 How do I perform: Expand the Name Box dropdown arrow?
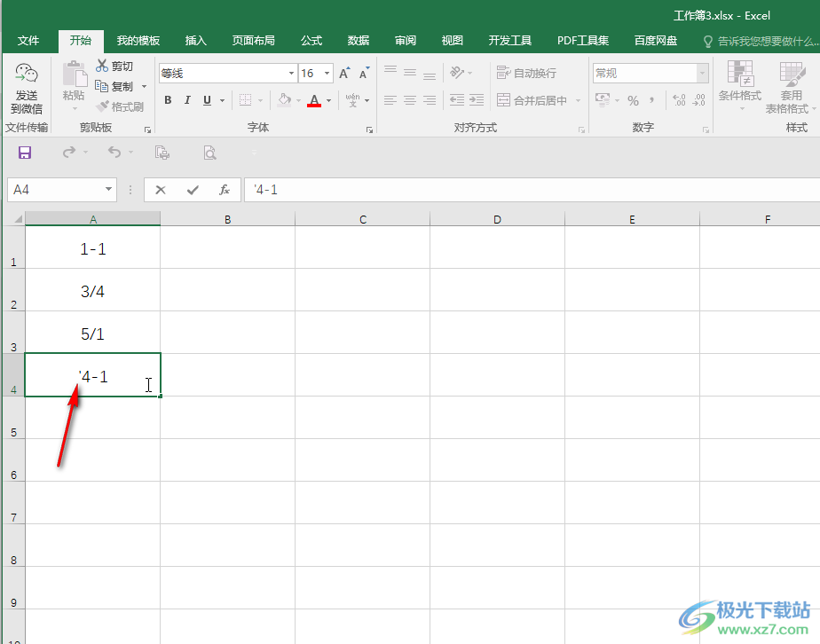coord(108,189)
